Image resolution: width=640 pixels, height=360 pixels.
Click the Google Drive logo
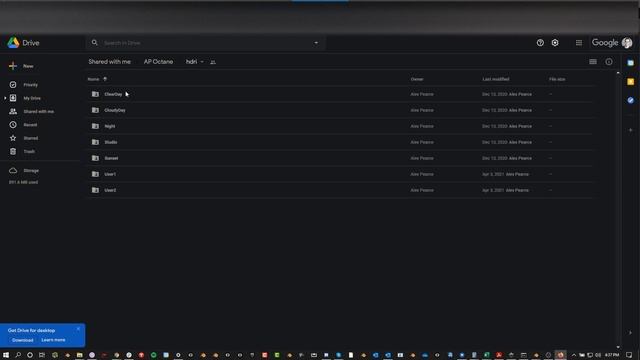click(13, 42)
